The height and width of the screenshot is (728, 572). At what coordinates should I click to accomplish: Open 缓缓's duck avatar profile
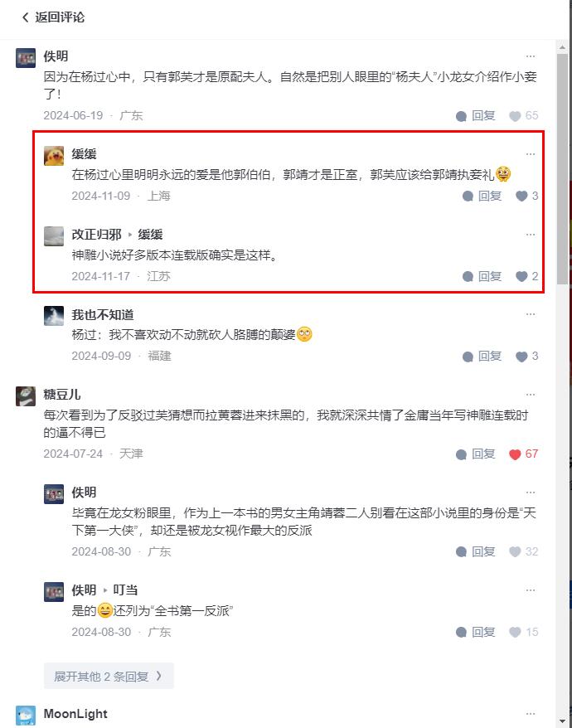(54, 156)
